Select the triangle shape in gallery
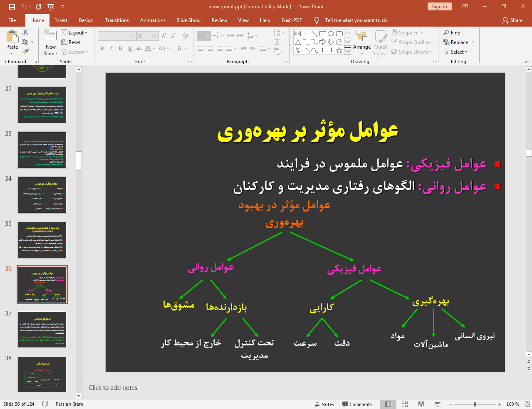The image size is (532, 409). coord(298,42)
